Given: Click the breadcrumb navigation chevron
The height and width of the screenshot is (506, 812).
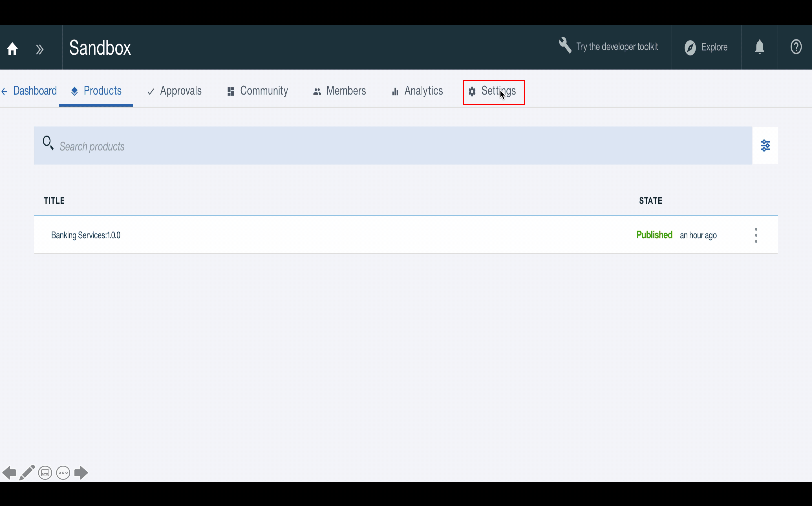Looking at the screenshot, I should (39, 48).
